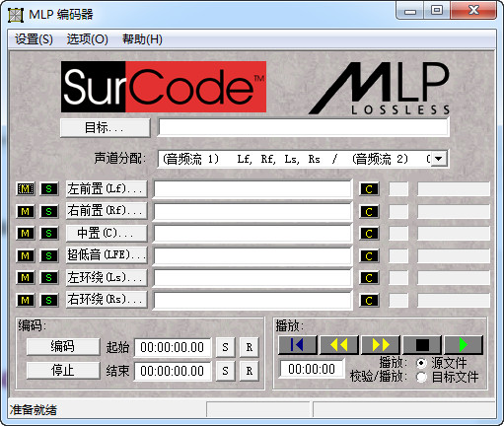Minimize the MLP 编码器 window
Viewport: 504px width, 426px height.
pos(410,11)
